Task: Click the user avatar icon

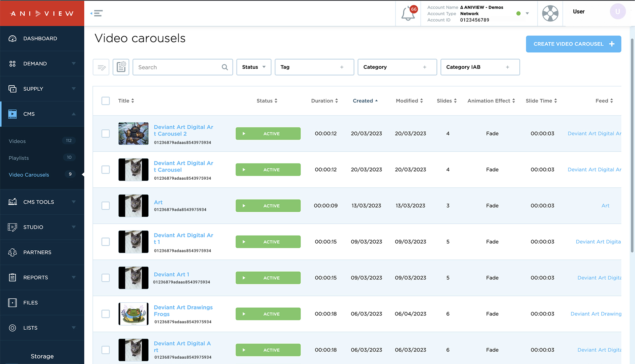Action: click(617, 12)
